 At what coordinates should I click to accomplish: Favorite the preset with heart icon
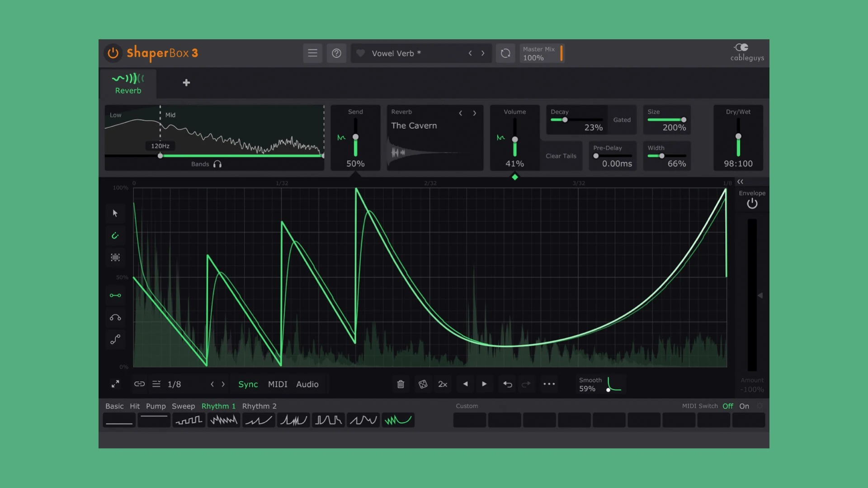[x=360, y=53]
